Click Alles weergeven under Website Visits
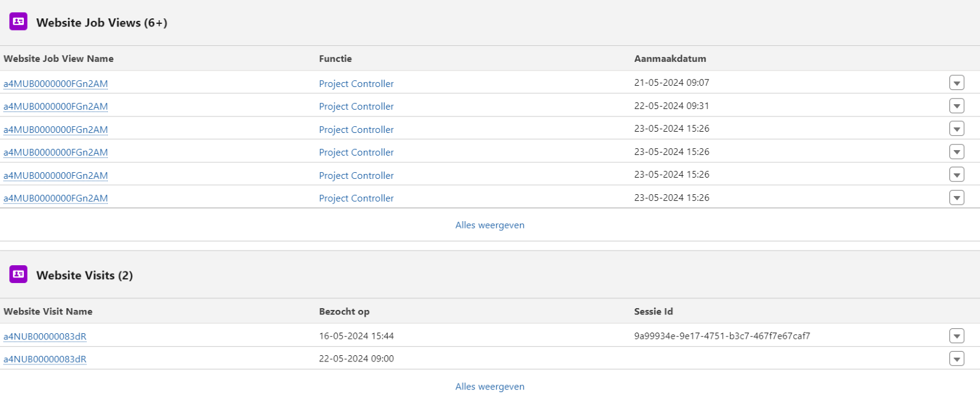980x400 pixels. (489, 387)
